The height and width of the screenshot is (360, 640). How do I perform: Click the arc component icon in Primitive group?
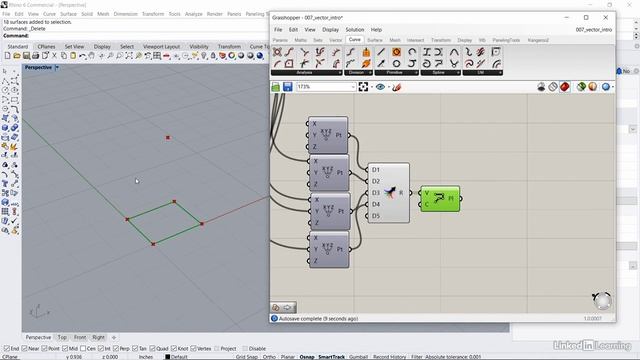coord(412,52)
